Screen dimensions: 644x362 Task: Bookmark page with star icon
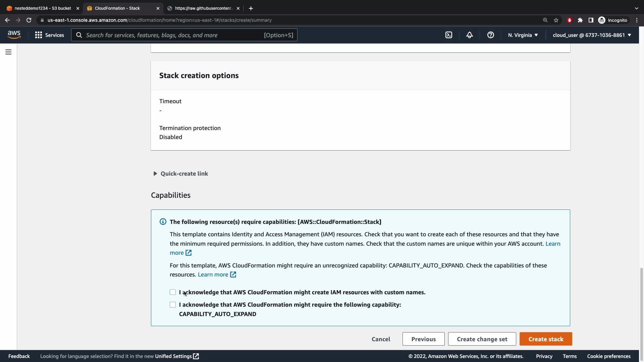tap(556, 20)
